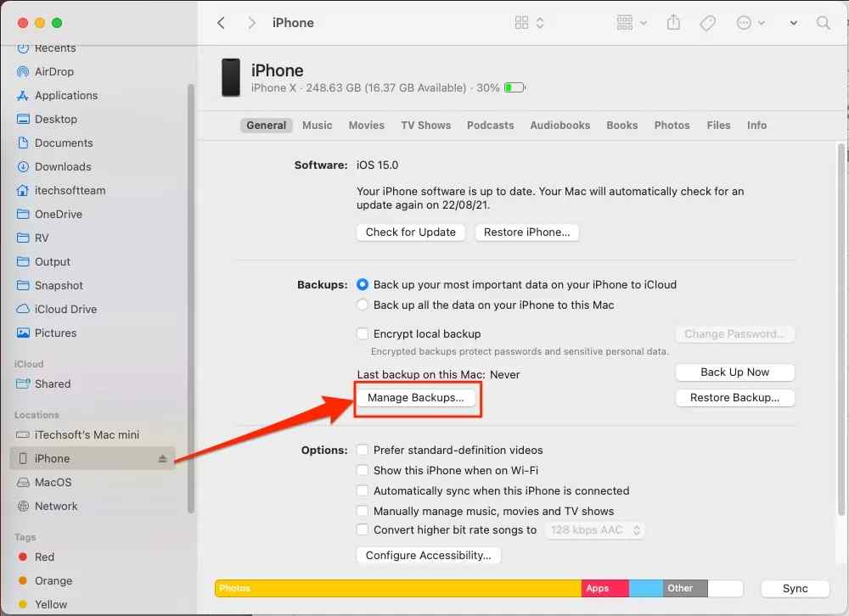The height and width of the screenshot is (616, 849).
Task: Switch to the General tab
Action: pyautogui.click(x=266, y=126)
